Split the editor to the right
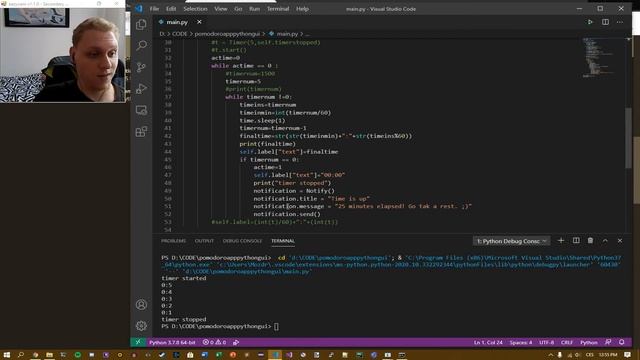 [x=605, y=22]
